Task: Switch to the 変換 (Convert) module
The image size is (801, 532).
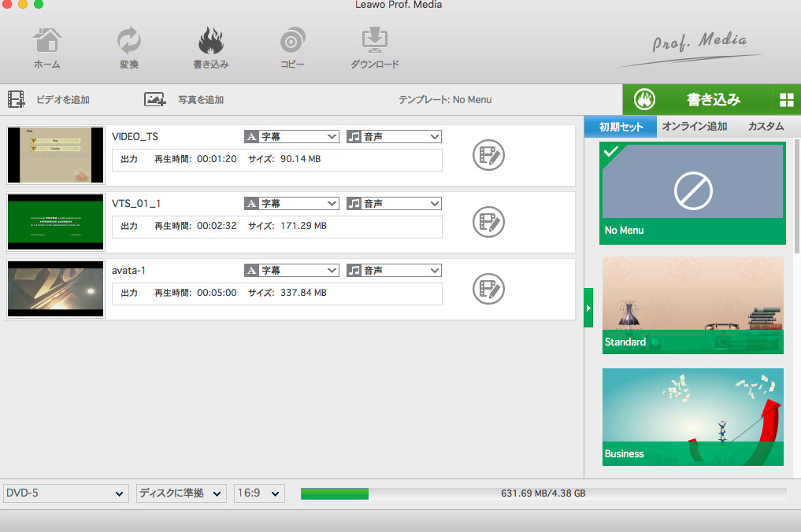Action: pos(128,42)
